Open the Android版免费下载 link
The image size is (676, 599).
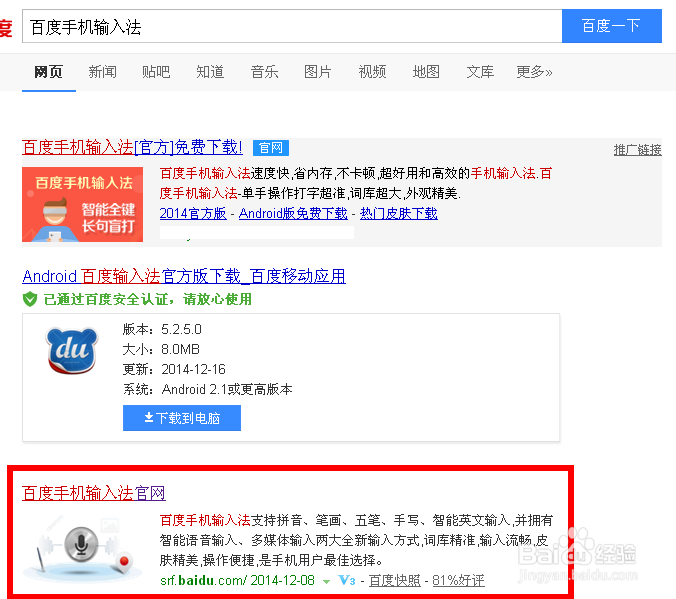point(293,213)
